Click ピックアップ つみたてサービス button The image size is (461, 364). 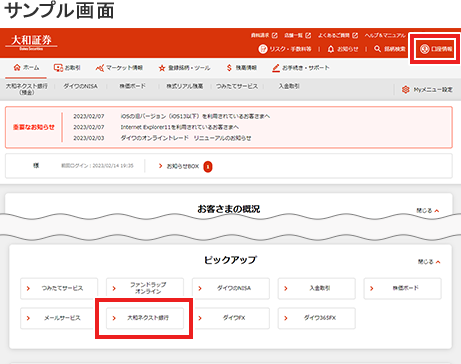(x=59, y=288)
